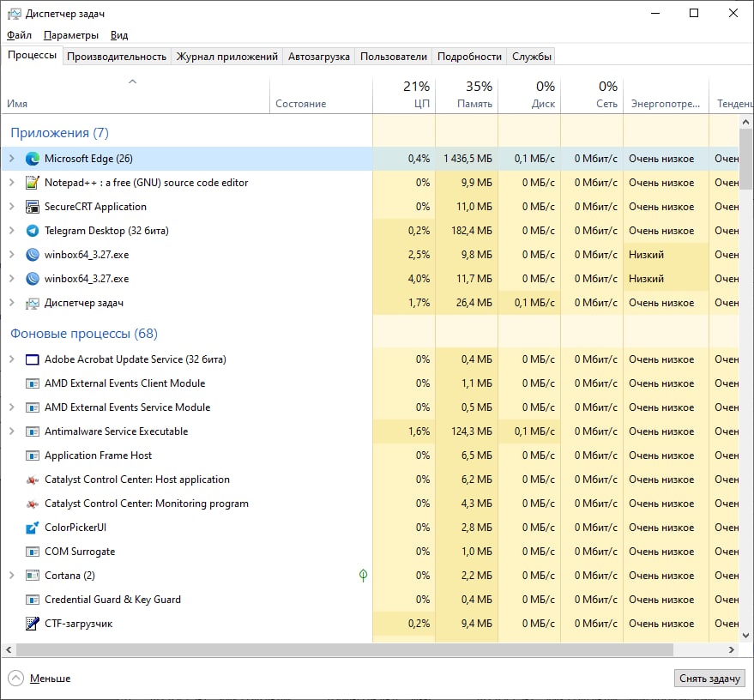Click the Telegram Desktop icon
Screen dimensions: 754x700
[33, 231]
